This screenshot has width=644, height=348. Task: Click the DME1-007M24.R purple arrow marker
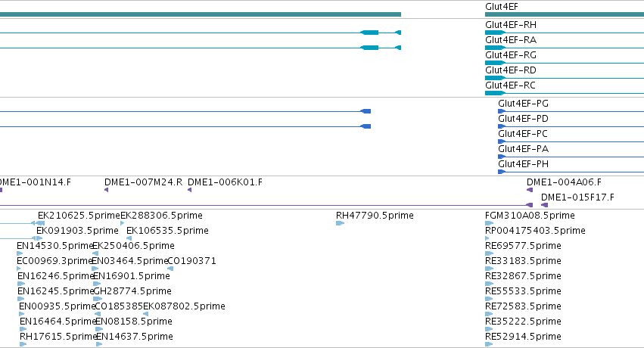tap(107, 190)
